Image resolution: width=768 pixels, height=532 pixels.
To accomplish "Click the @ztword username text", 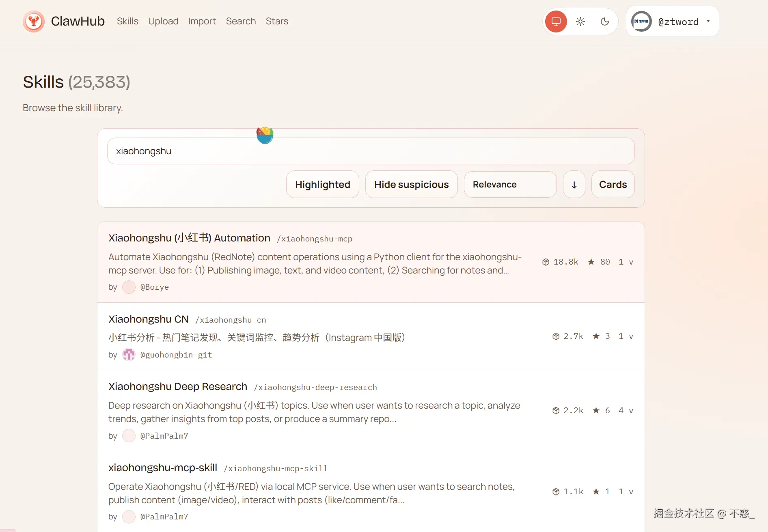I will click(x=678, y=22).
